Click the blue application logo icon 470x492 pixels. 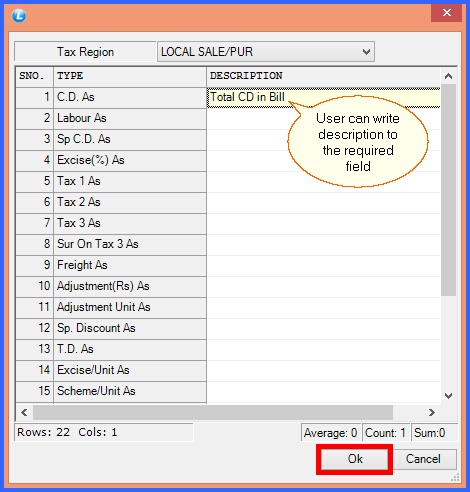pos(19,16)
